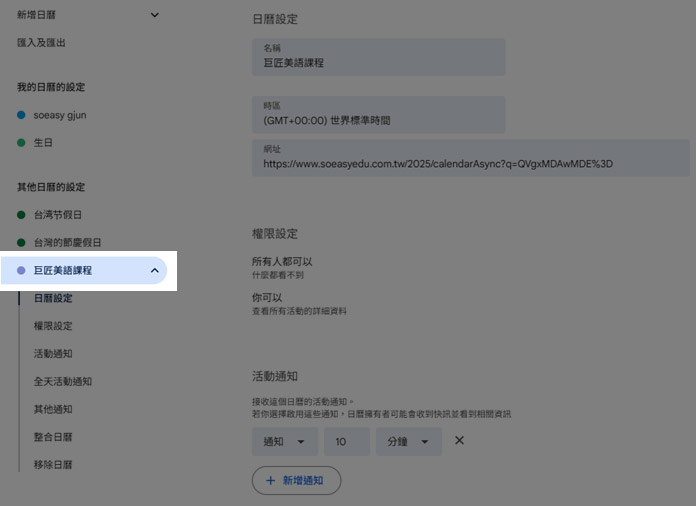696x506 pixels.
Task: Select 其他通知 in sidebar
Action: pos(53,409)
